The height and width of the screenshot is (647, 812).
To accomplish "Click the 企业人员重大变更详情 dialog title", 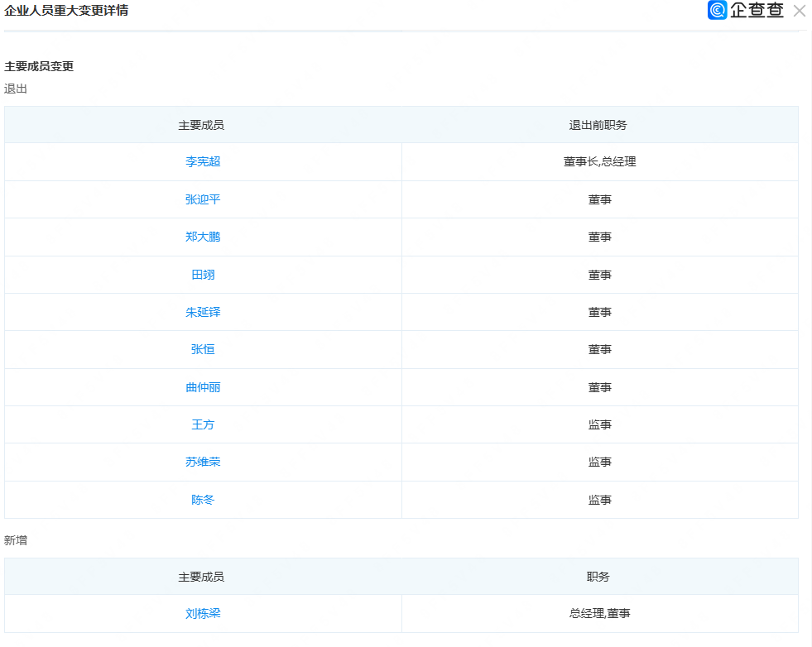I will point(66,11).
